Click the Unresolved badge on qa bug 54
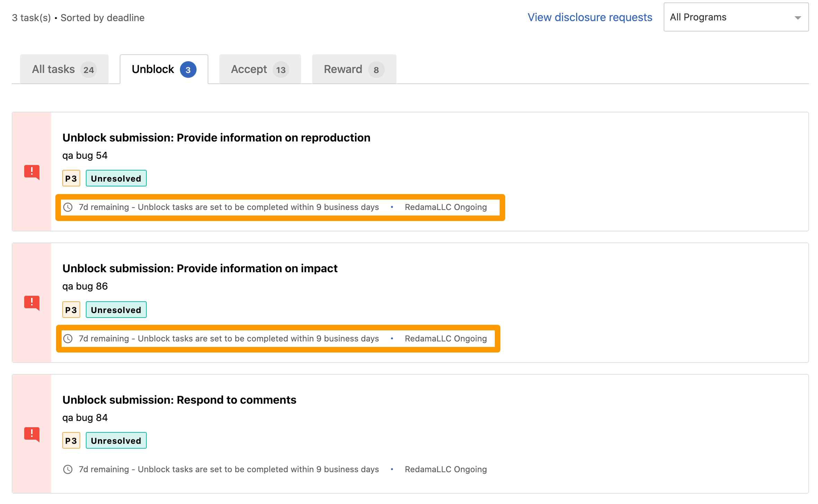The height and width of the screenshot is (504, 818). click(116, 178)
